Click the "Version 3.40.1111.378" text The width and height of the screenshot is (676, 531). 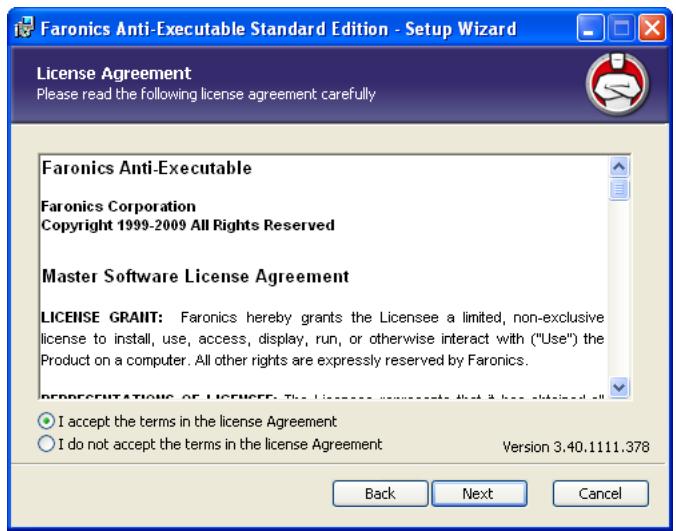[576, 447]
